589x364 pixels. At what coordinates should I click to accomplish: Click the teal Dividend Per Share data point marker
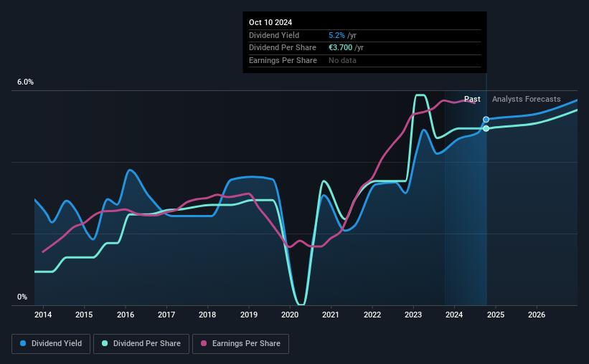click(x=486, y=128)
